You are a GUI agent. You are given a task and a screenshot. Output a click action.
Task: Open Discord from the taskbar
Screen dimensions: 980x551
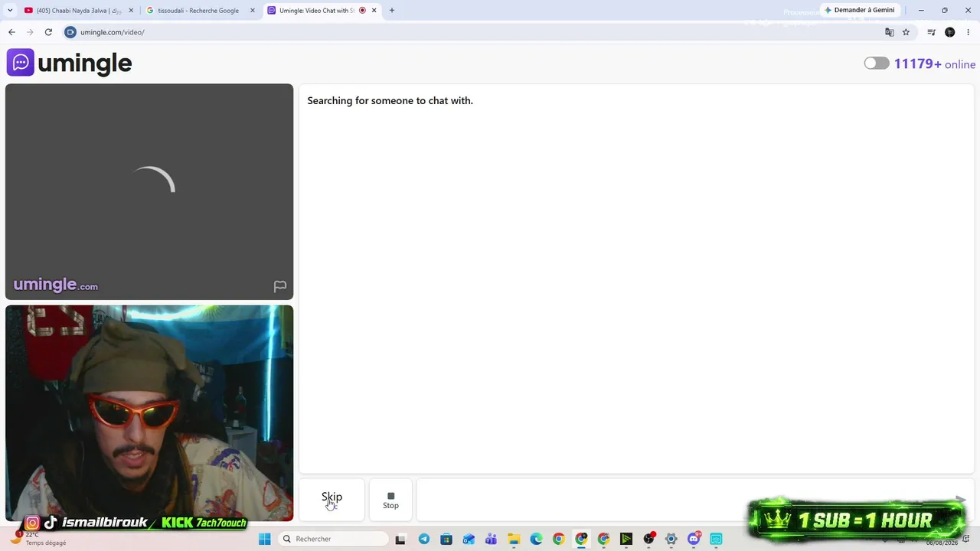[694, 540]
